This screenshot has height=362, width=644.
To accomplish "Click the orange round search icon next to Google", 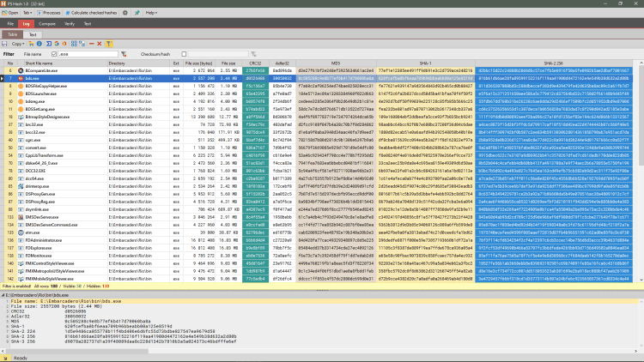I will coord(64,44).
